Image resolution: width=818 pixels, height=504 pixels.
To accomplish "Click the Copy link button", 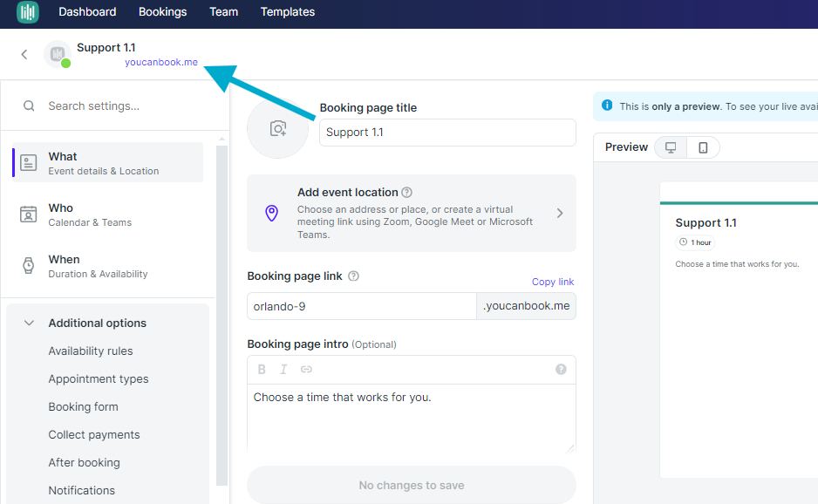I will [x=553, y=282].
